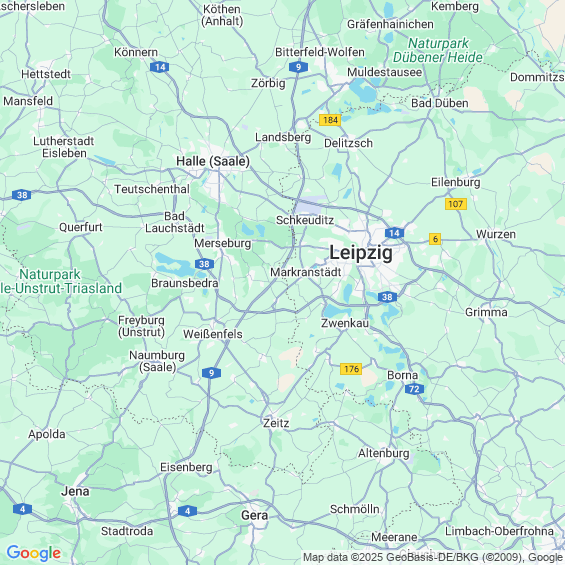
Task: Select the A72 highway shield by Borna
Action: pos(414,389)
